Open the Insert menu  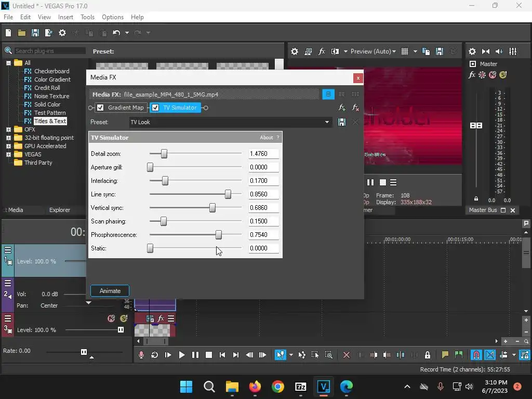pyautogui.click(x=65, y=17)
